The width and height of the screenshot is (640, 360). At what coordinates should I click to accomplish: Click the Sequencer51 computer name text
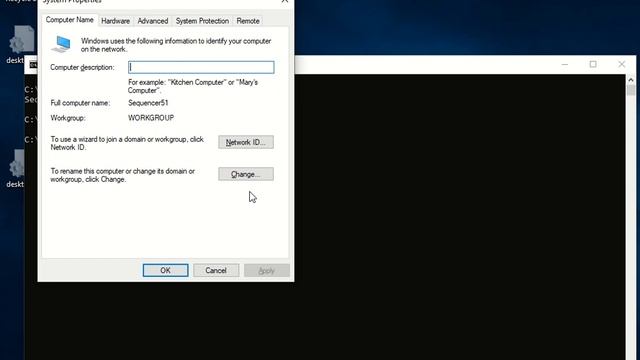click(x=148, y=103)
